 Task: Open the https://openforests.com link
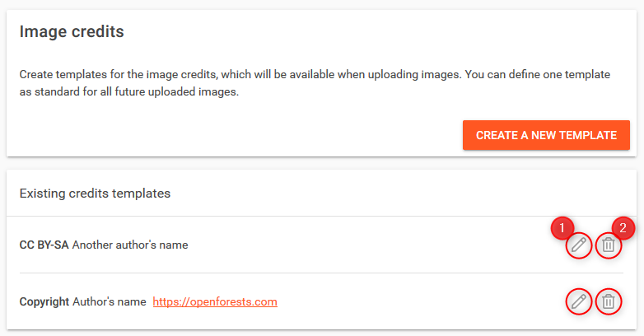click(215, 302)
